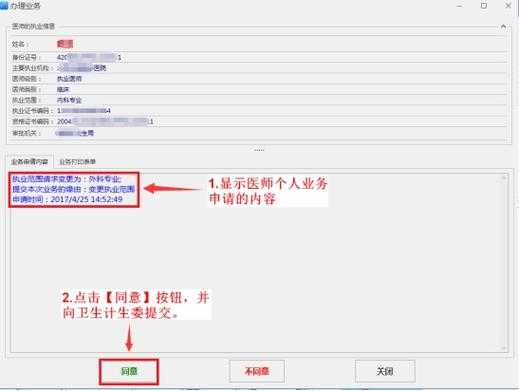
Task: Switch to the 业务打印表单 tab
Action: pyautogui.click(x=77, y=162)
